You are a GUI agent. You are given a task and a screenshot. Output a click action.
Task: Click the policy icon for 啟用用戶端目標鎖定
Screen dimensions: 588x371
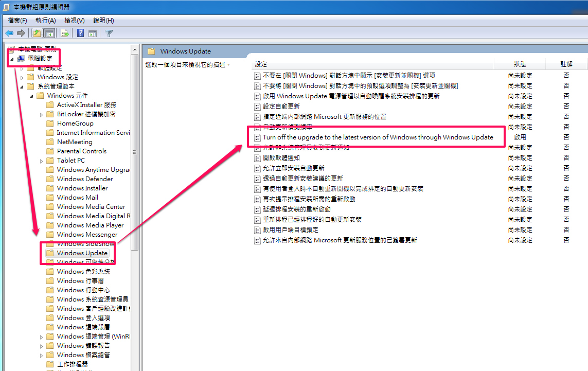pyautogui.click(x=257, y=230)
